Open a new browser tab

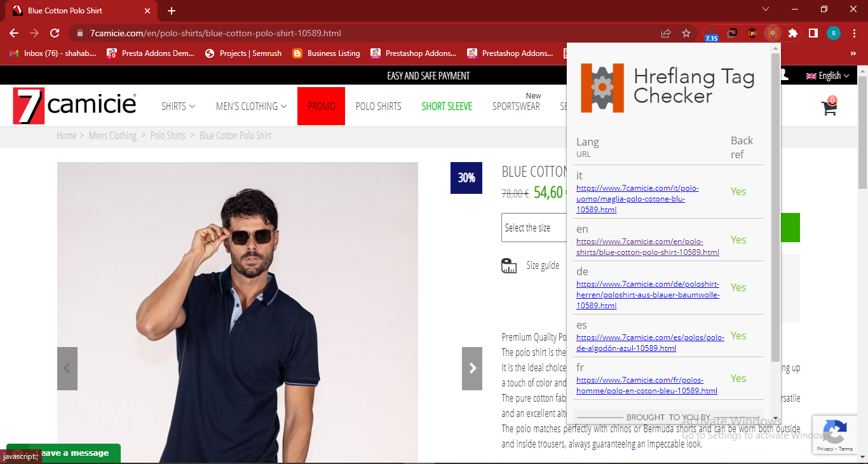click(x=172, y=11)
